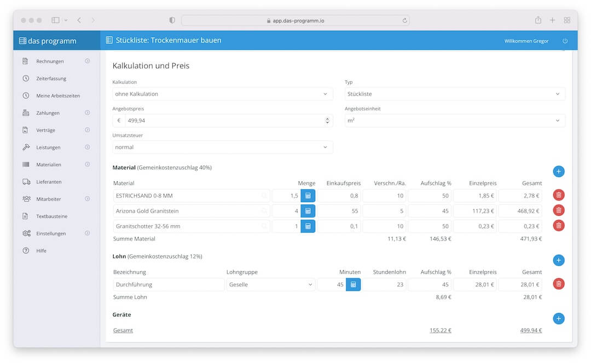The image size is (591, 364).
Task: Delete the ESTRICHSAND 0-8 MM row
Action: (x=559, y=195)
